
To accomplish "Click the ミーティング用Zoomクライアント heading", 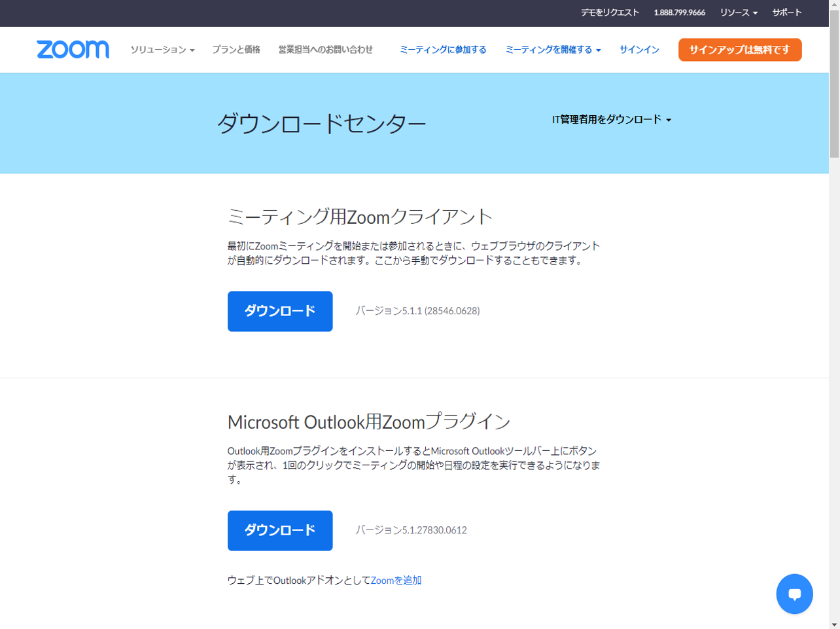I will click(x=360, y=217).
